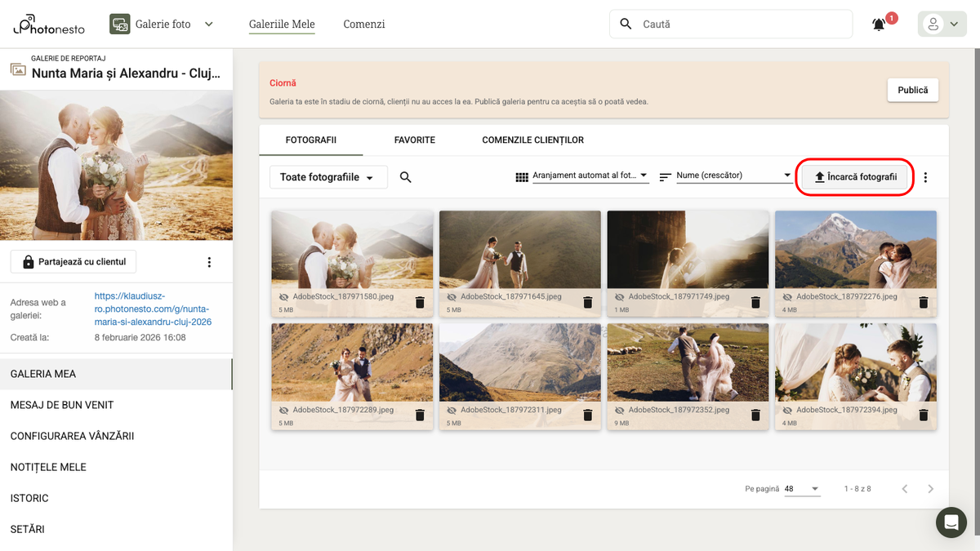This screenshot has width=980, height=551.
Task: Open the Toate fotografiile dropdown
Action: (x=328, y=177)
